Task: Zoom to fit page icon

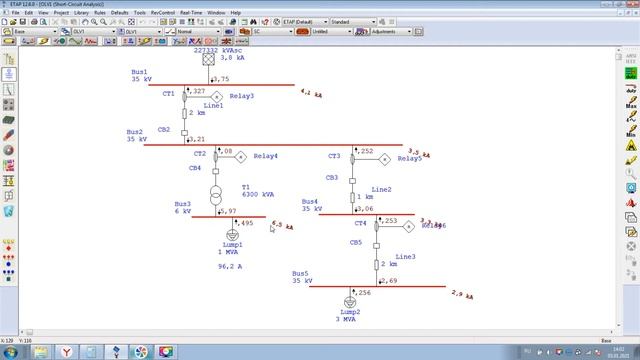Action: coord(131,22)
